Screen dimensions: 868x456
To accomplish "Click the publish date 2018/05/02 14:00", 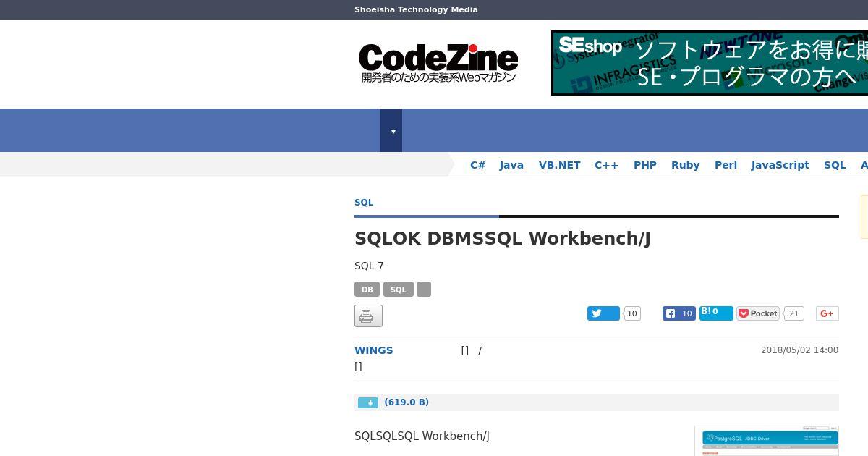I will pyautogui.click(x=799, y=350).
